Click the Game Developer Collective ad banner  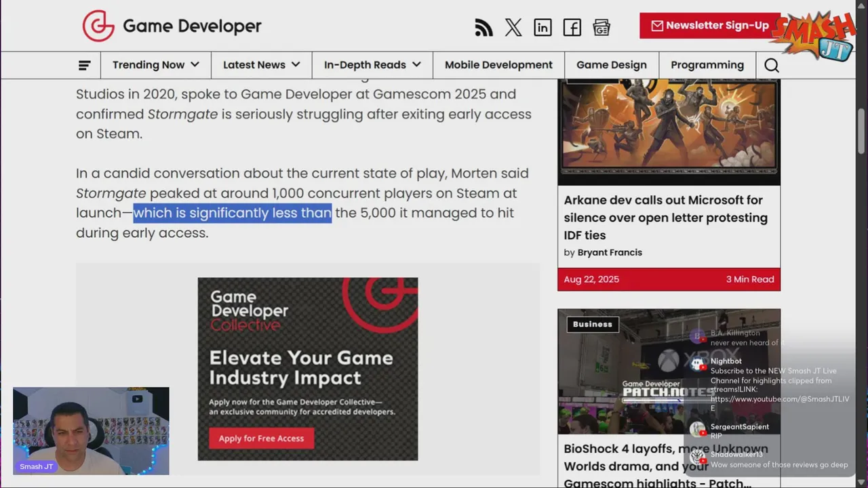(x=308, y=369)
